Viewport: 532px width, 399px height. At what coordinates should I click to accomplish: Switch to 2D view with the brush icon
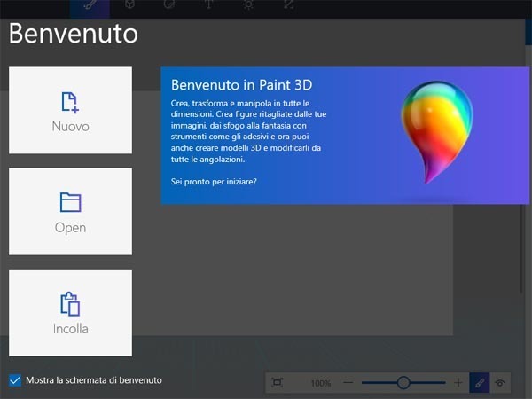pos(480,383)
